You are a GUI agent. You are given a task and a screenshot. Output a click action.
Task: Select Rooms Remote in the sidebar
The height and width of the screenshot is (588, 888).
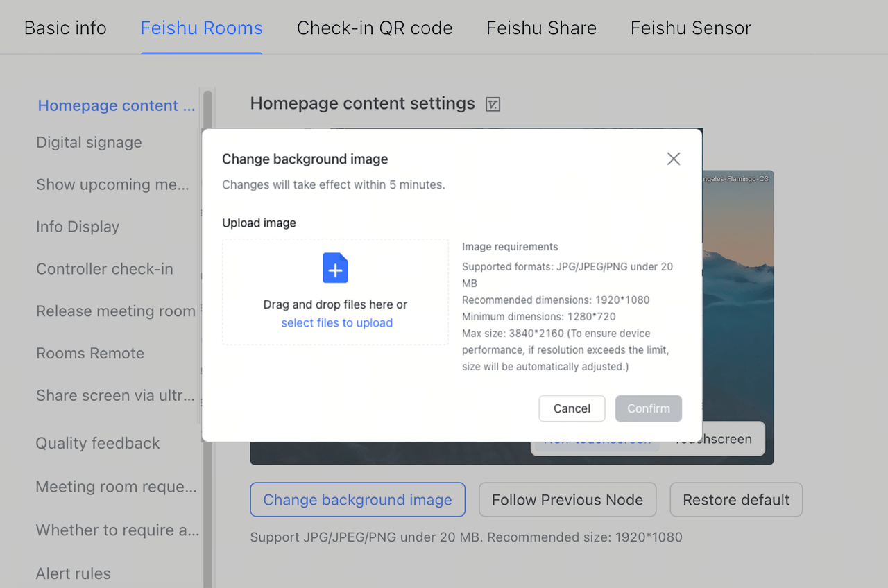[x=89, y=354]
